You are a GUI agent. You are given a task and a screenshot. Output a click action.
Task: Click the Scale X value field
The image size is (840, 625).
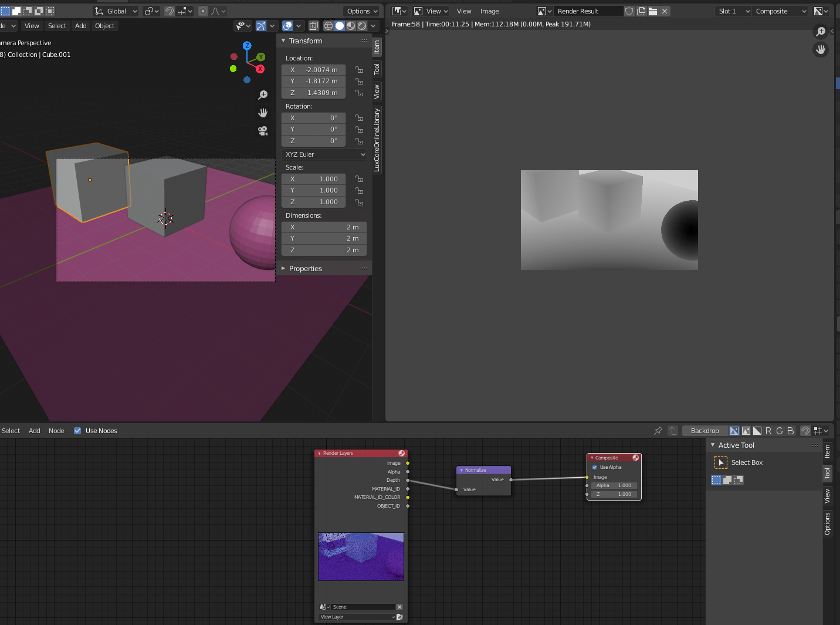313,179
